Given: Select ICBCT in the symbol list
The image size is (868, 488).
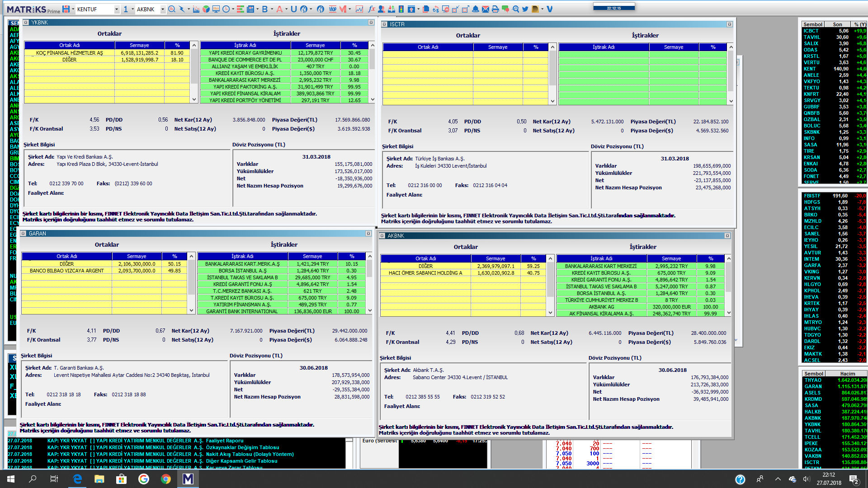Looking at the screenshot, I should (834, 31).
